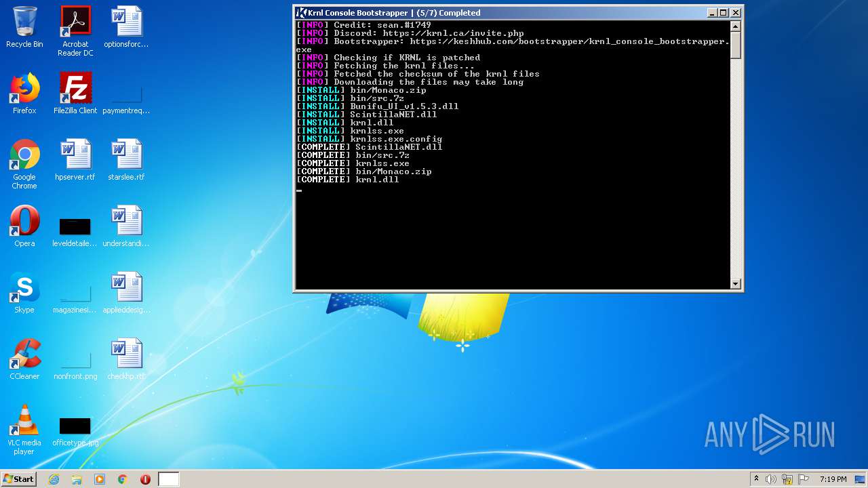
Task: Open the Recycle Bin desktop icon
Action: (24, 27)
